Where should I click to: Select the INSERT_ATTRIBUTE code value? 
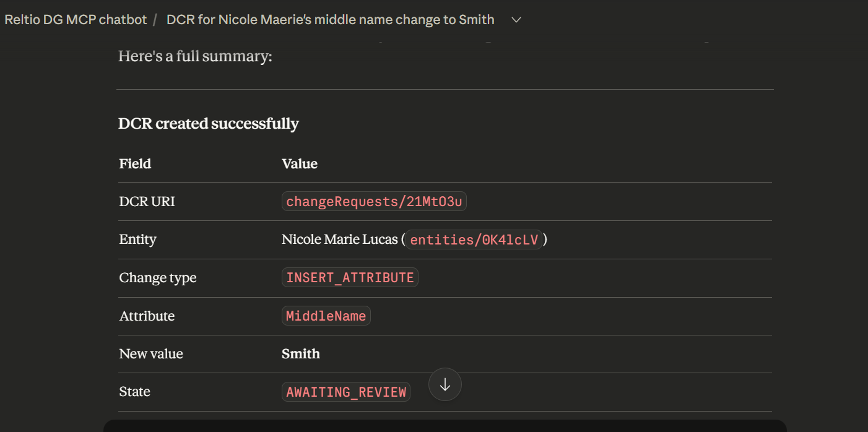pyautogui.click(x=350, y=278)
